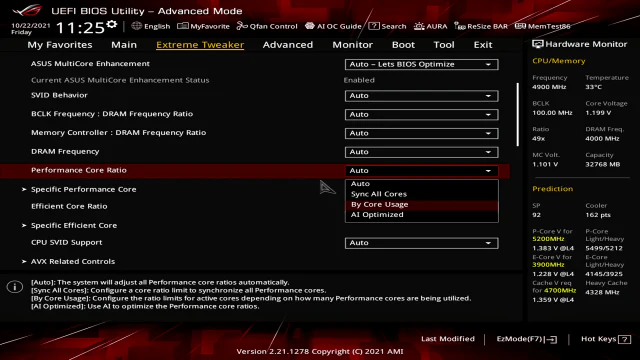Click the Performance Core Ratio label

pos(79,170)
